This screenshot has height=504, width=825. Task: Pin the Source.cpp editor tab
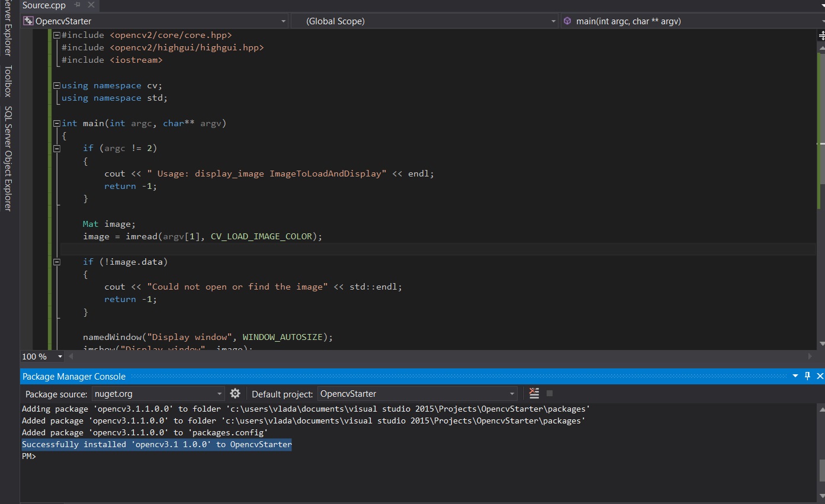point(78,5)
